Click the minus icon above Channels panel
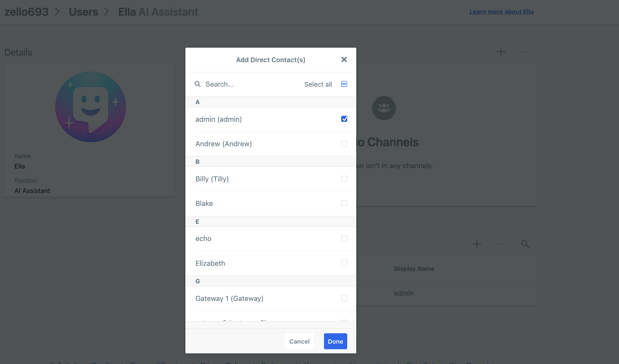 pyautogui.click(x=525, y=52)
